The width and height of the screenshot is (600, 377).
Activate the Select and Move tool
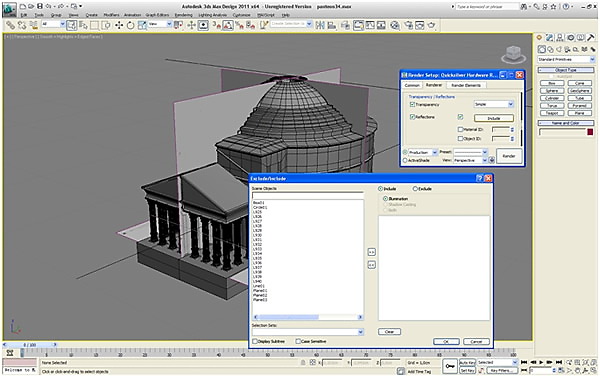click(x=119, y=26)
